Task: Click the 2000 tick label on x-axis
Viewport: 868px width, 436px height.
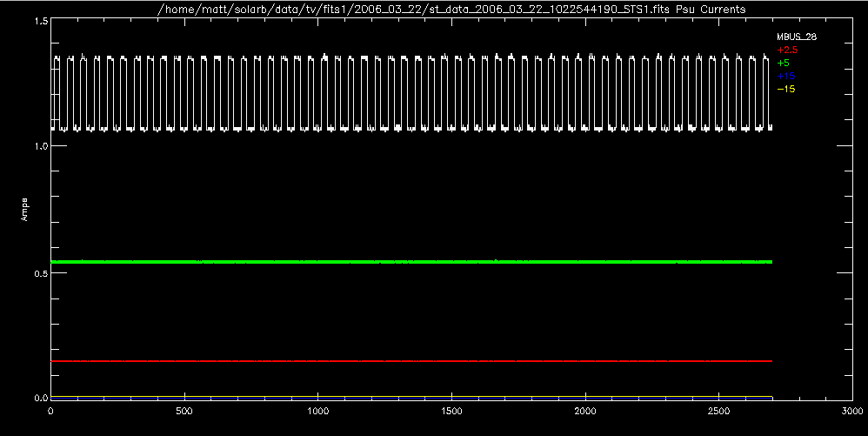Action: tap(586, 410)
